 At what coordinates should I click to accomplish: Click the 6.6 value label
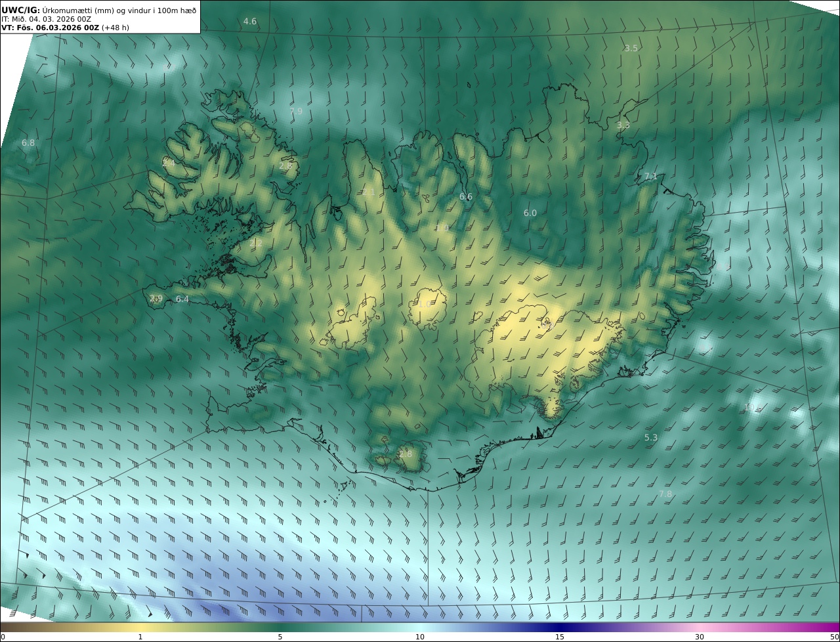point(466,196)
